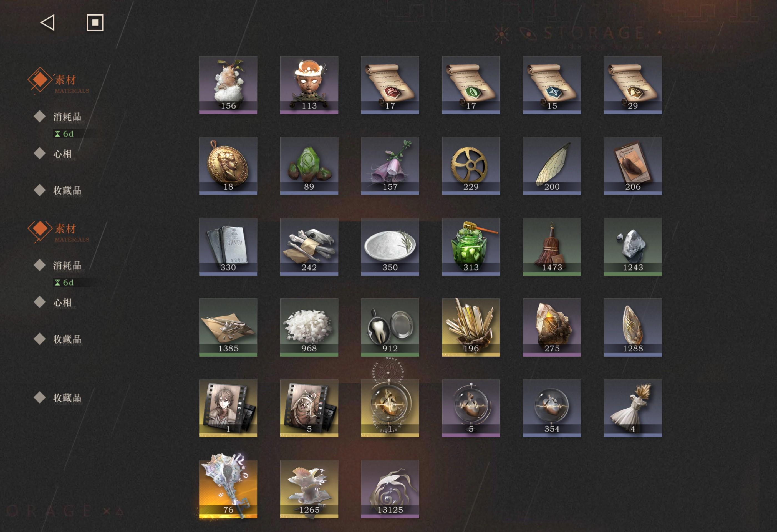The height and width of the screenshot is (532, 777).
Task: Select the tooth locket item with 912
Action: 390,327
